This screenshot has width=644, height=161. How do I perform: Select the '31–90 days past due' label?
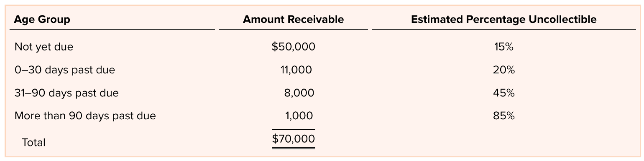(66, 93)
